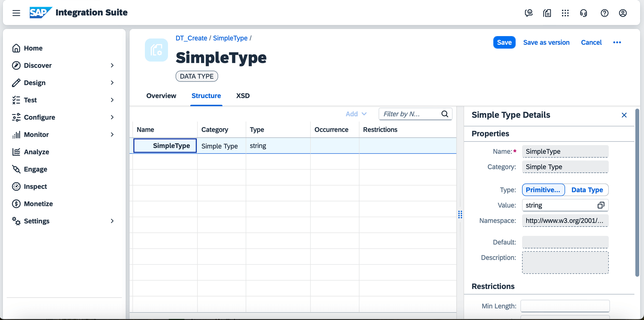Switch to the XSD tab

[242, 96]
